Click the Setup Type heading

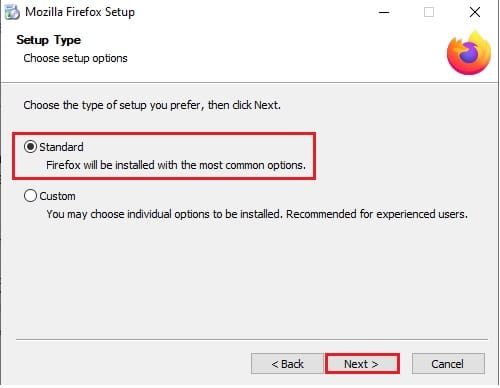pyautogui.click(x=49, y=40)
